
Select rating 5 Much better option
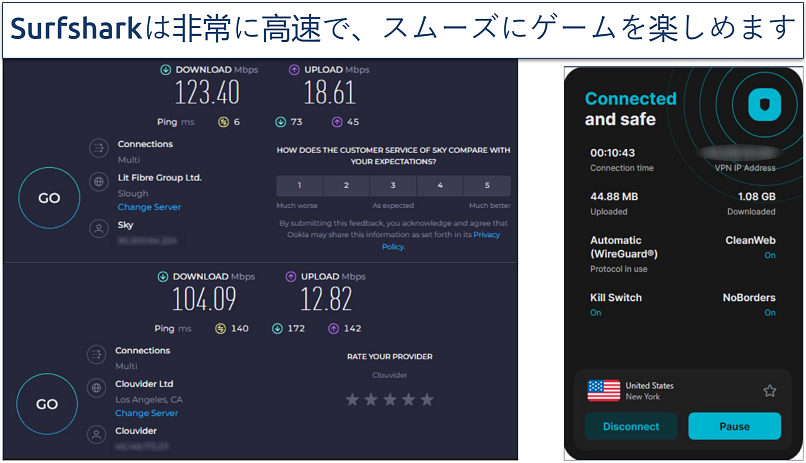(487, 186)
